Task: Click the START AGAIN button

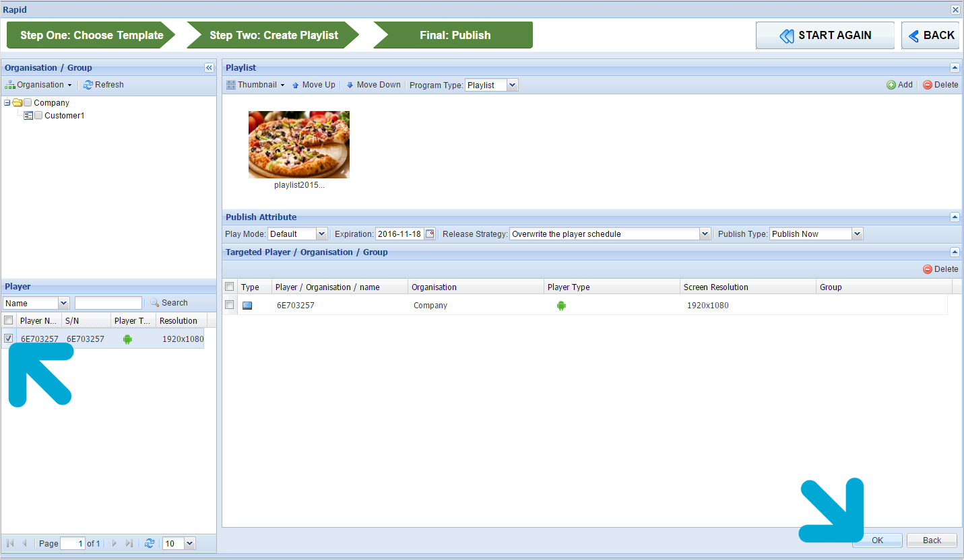Action: click(x=825, y=35)
